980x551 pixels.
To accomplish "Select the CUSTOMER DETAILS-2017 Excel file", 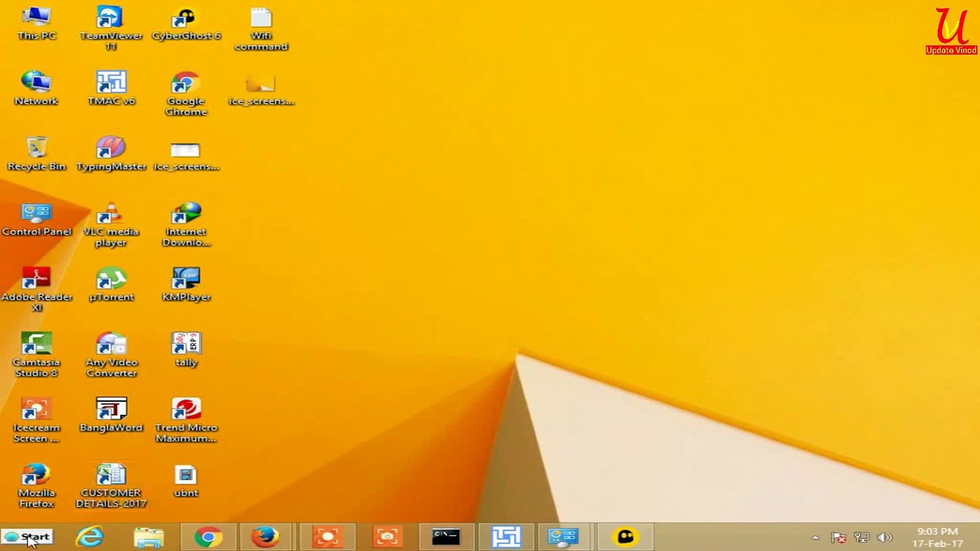I will click(111, 486).
